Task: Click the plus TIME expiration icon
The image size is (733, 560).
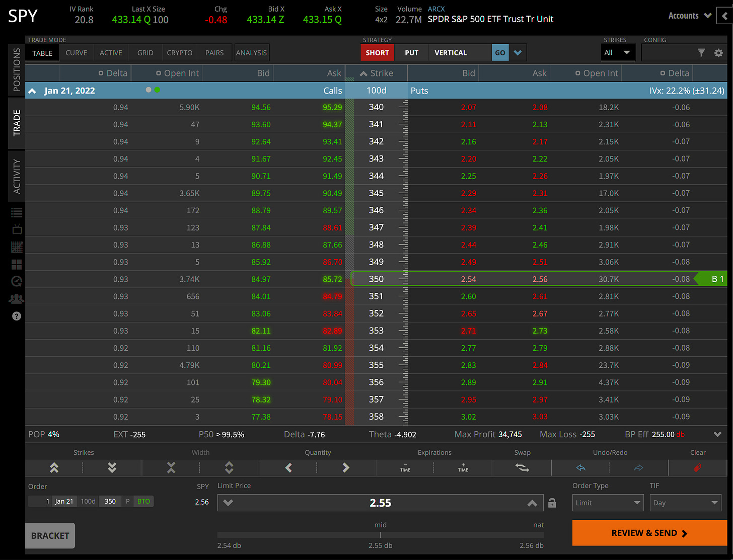Action: coord(463,468)
